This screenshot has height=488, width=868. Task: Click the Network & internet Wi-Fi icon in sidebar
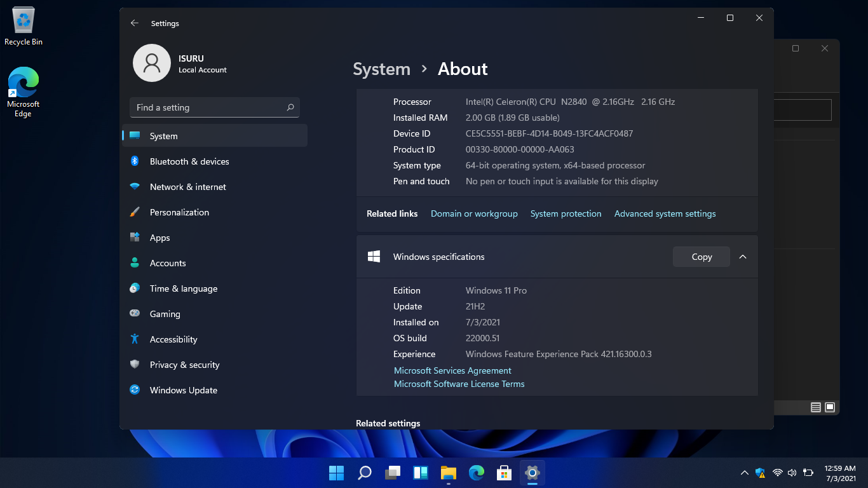point(135,187)
